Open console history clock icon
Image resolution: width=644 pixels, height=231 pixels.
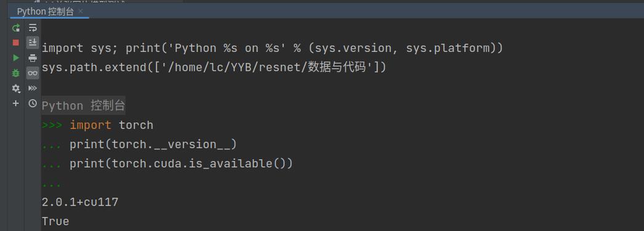pyautogui.click(x=33, y=103)
